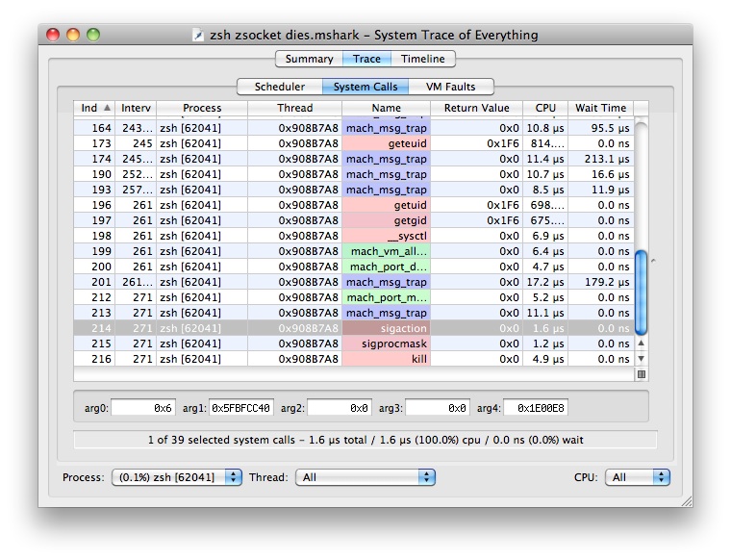Screen dimensions: 731x560
Task: Click the selected system calls status summary
Action: 365,440
